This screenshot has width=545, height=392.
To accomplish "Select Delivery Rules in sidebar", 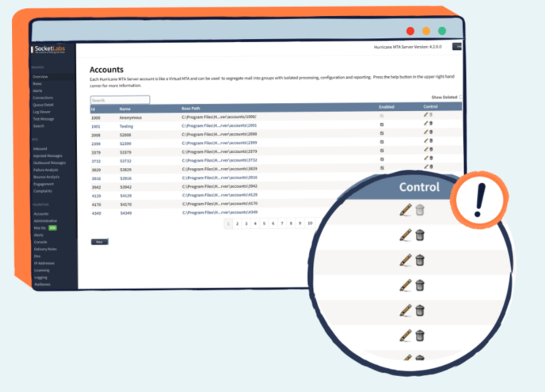I will [45, 249].
